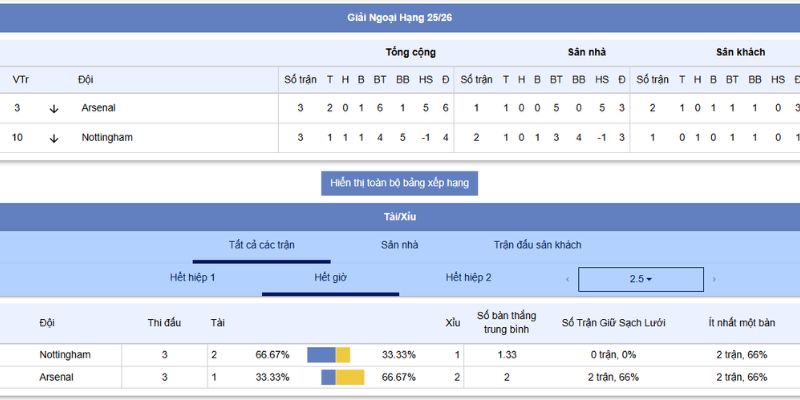The image size is (800, 400).
Task: Select the 'Hết giờ' tab
Action: (x=330, y=277)
